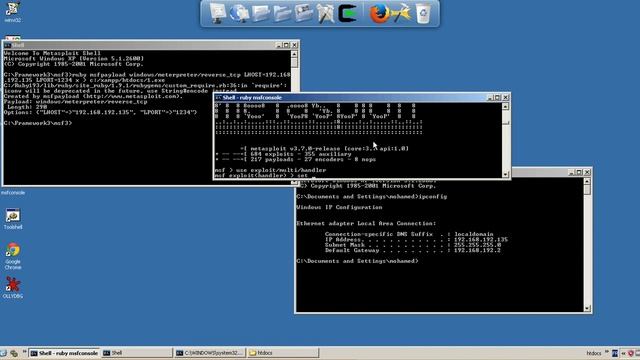Click 'Welcome To Metasploit Shell' line
Viewport: 640px width, 360px height.
point(52,53)
